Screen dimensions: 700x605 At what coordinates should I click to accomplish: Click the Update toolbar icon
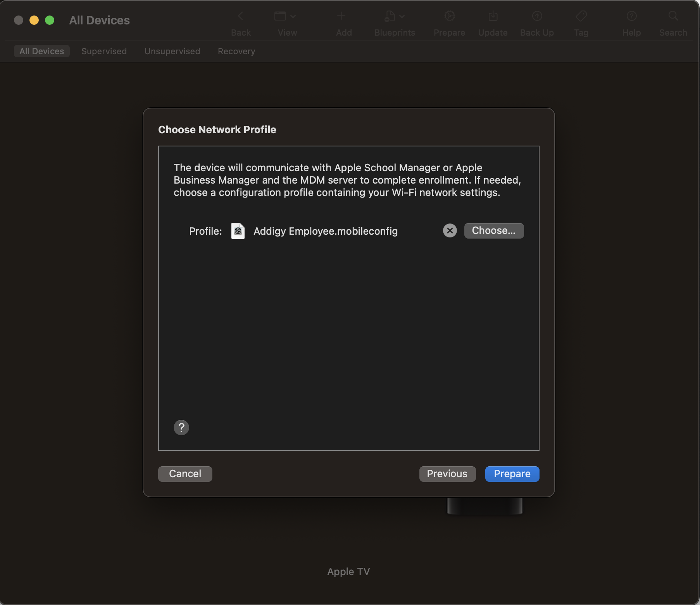(493, 16)
